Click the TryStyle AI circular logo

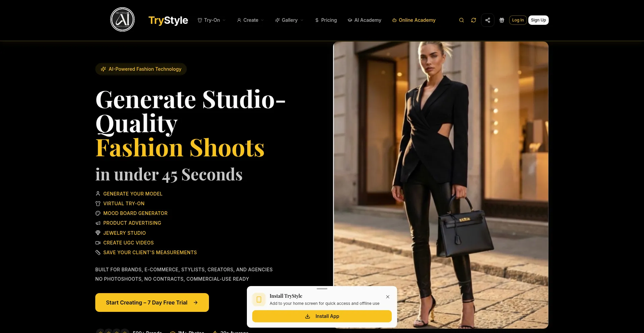pyautogui.click(x=122, y=19)
